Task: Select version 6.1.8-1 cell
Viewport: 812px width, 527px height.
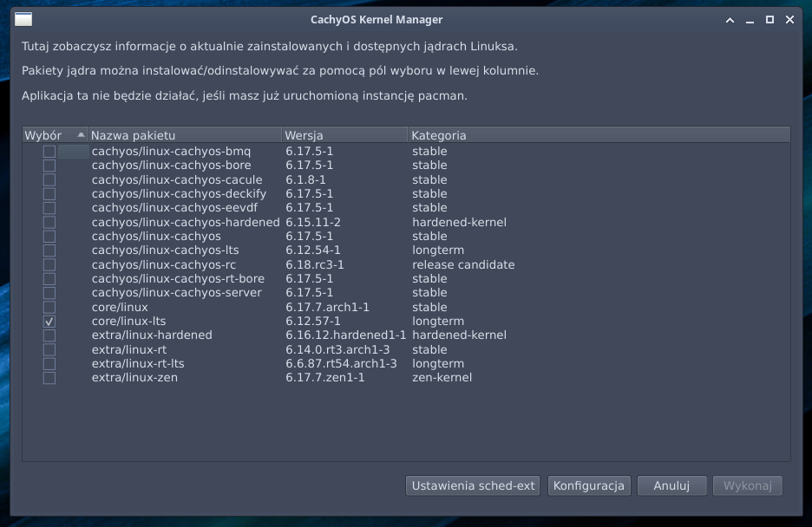Action: click(x=305, y=180)
